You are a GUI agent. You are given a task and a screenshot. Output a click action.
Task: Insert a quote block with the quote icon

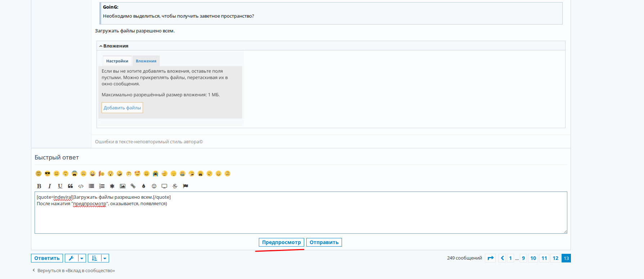71,186
